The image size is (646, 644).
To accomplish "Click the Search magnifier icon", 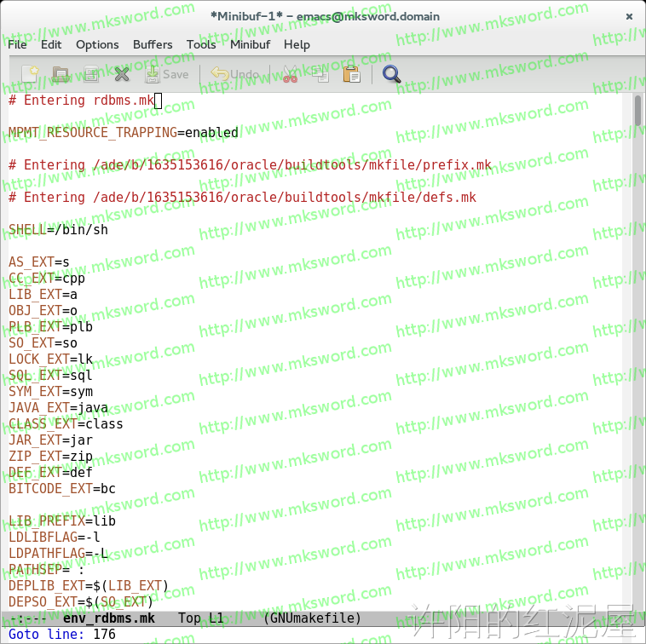I will [391, 74].
